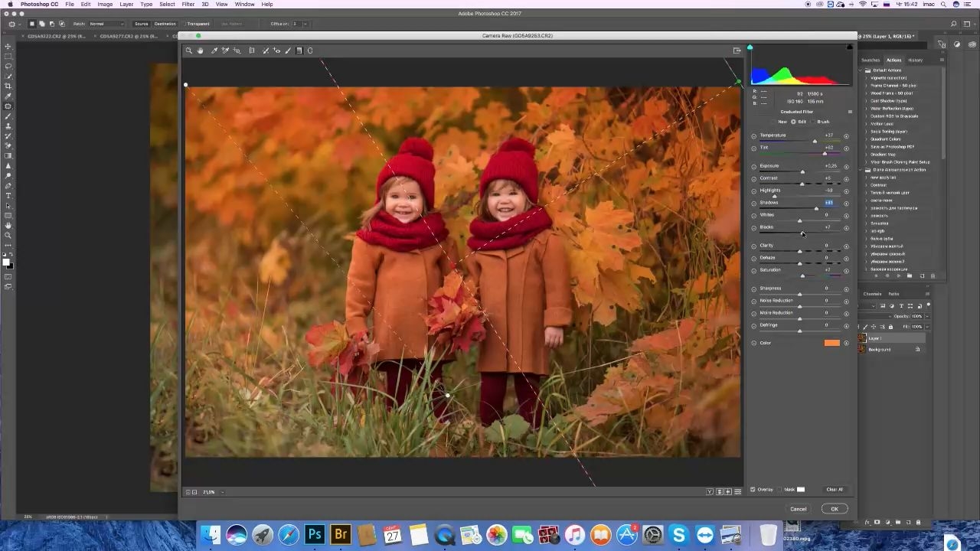Image resolution: width=980 pixels, height=551 pixels.
Task: Open Safari from the Dock
Action: 289,534
